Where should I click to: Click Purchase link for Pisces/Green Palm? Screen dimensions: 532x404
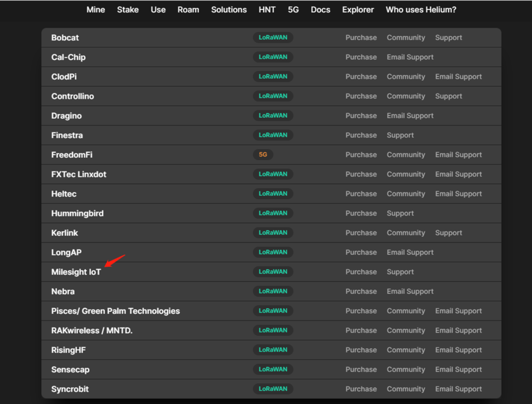(361, 311)
